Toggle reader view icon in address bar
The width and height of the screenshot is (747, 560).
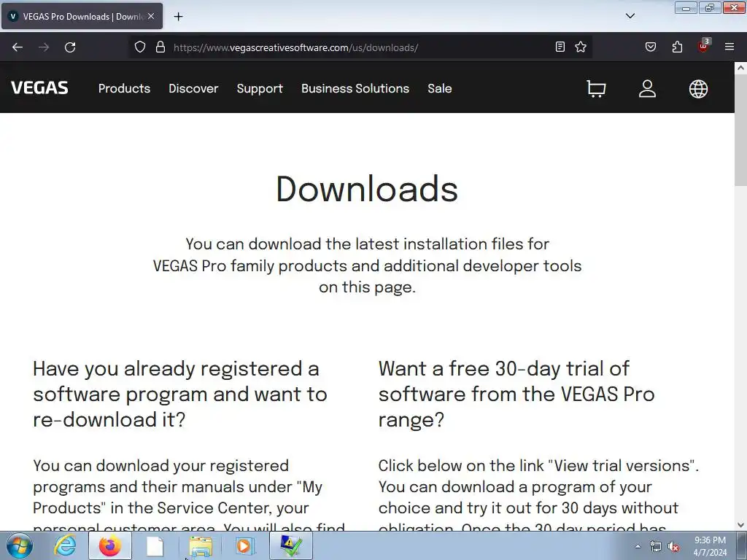(560, 47)
